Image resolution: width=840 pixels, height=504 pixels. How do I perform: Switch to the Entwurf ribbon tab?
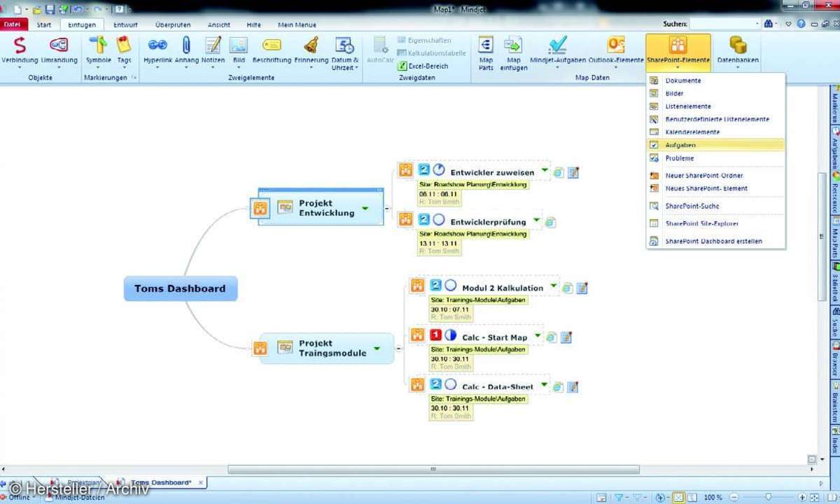(x=125, y=24)
